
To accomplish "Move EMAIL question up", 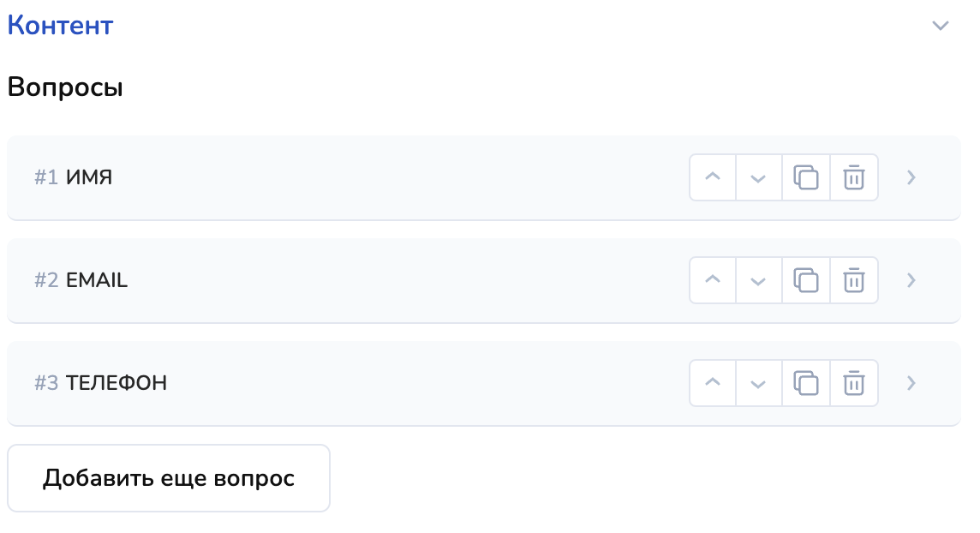I will pyautogui.click(x=713, y=280).
